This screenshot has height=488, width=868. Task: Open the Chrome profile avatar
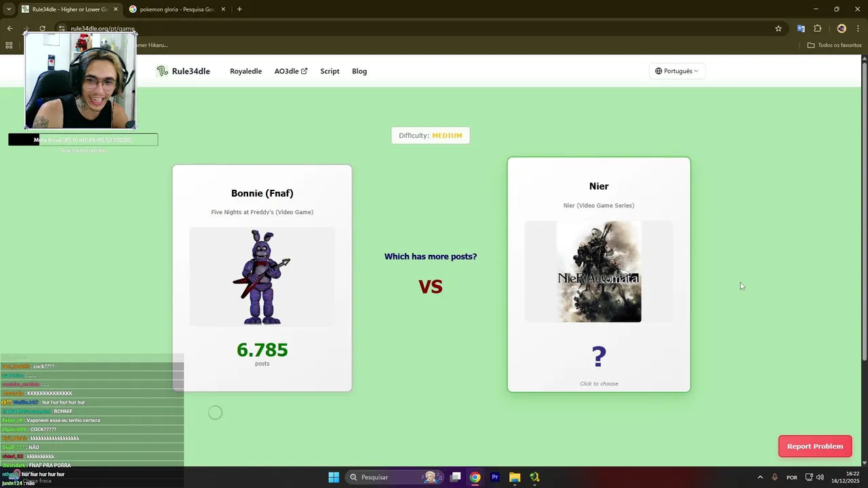(x=842, y=28)
